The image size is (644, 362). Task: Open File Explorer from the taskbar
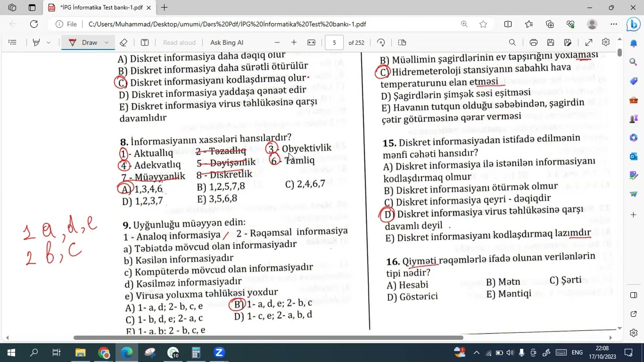click(x=80, y=352)
